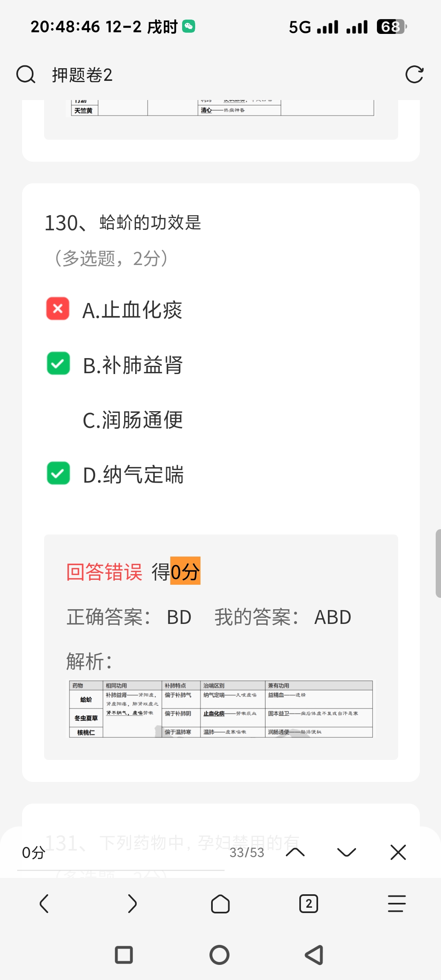Jump to previous result with up chevron
441x980 pixels.
tap(295, 853)
